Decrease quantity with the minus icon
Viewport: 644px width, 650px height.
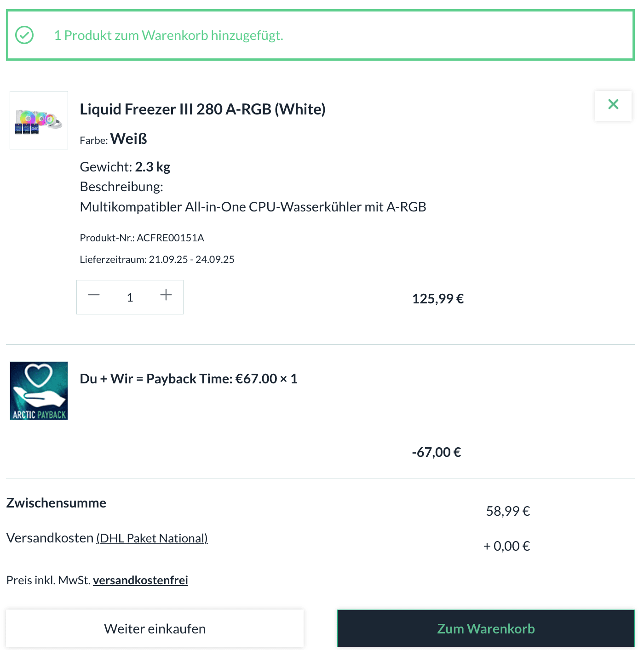94,295
